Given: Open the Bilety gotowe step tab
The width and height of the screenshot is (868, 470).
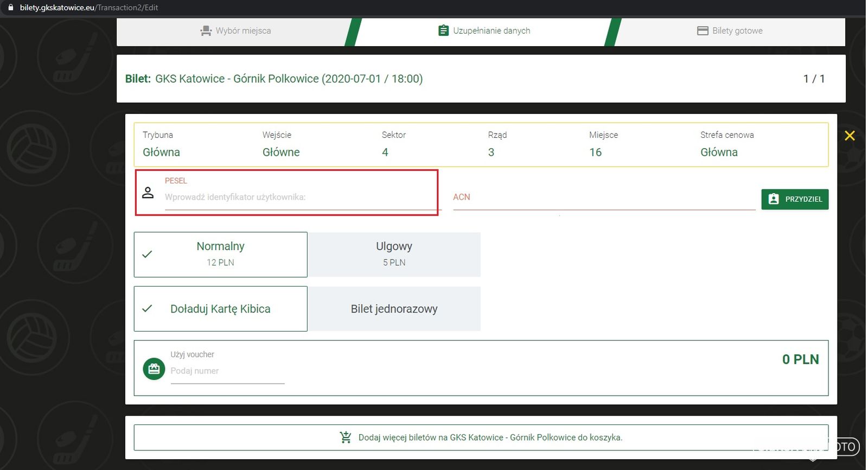Looking at the screenshot, I should [x=730, y=31].
